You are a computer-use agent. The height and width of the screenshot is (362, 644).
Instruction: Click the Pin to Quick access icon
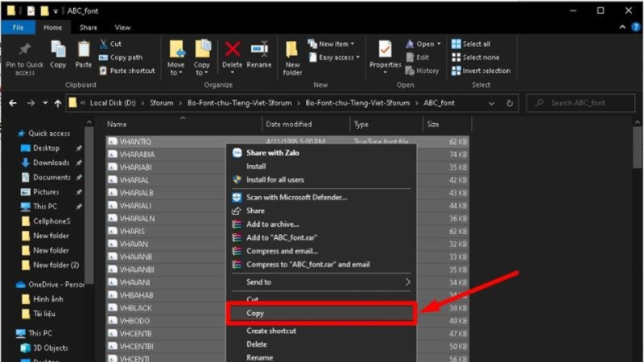[x=25, y=51]
